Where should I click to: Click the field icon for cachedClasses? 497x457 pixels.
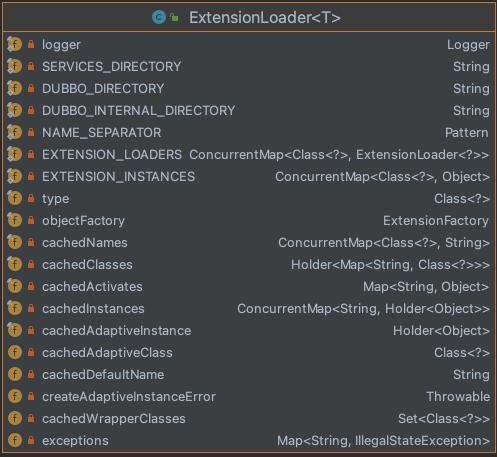click(14, 264)
